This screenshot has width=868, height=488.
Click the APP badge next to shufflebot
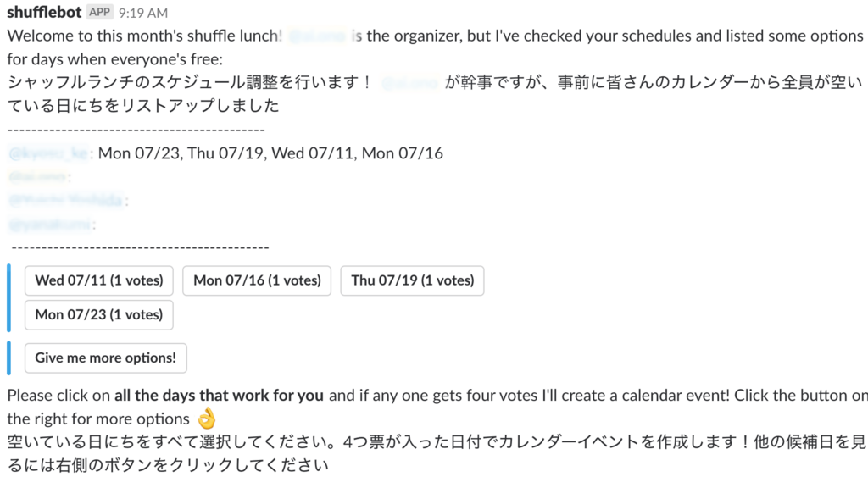click(x=100, y=12)
